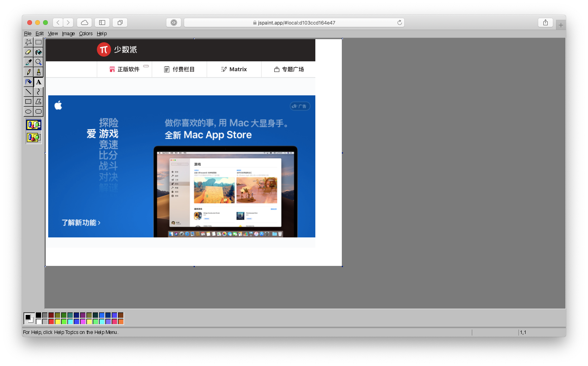Image resolution: width=588 pixels, height=366 pixels.
Task: Pick the Fill With Color bucket tool
Action: [38, 52]
